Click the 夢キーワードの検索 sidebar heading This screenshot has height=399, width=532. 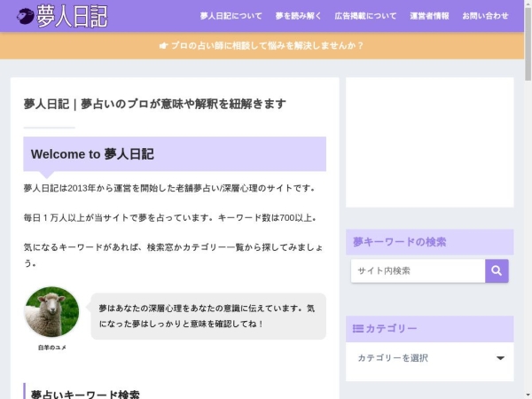point(400,242)
